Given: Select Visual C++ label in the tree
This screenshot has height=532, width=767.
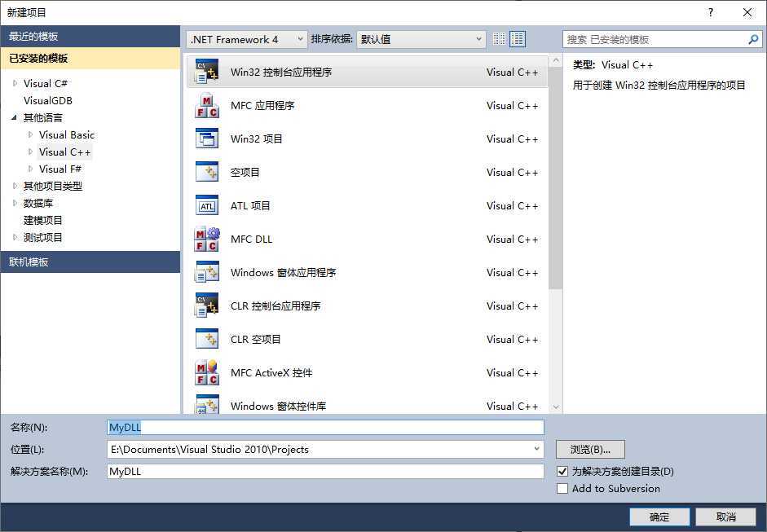Looking at the screenshot, I should (x=65, y=152).
